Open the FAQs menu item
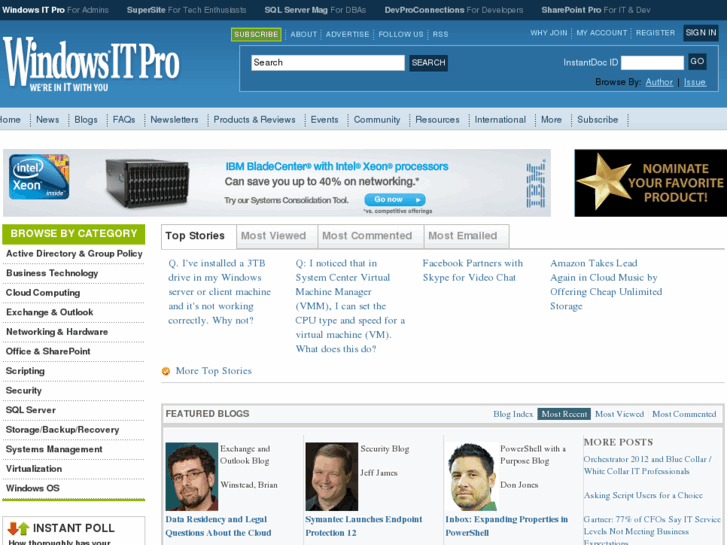This screenshot has width=727, height=545. coord(124,120)
